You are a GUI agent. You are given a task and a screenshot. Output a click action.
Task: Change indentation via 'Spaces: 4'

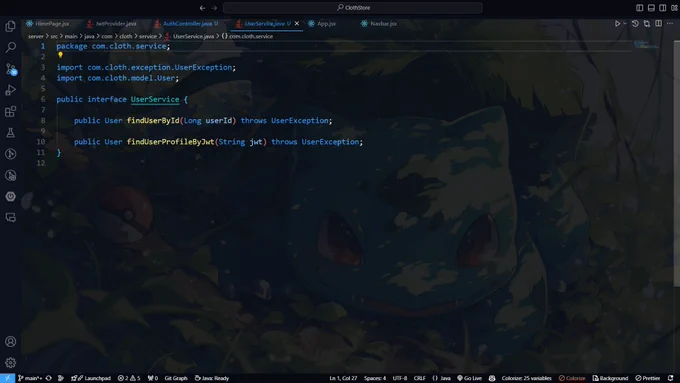coord(375,378)
